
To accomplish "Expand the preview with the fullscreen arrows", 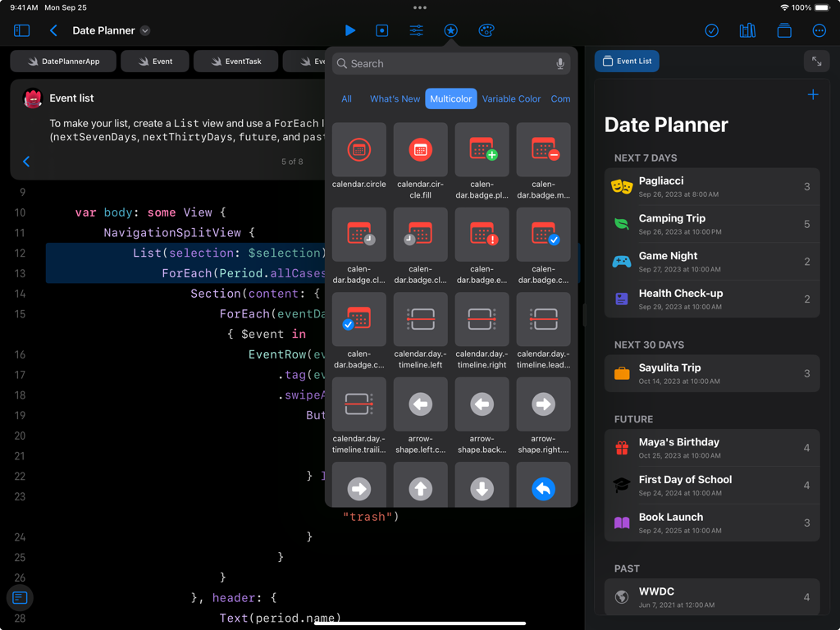I will click(816, 61).
